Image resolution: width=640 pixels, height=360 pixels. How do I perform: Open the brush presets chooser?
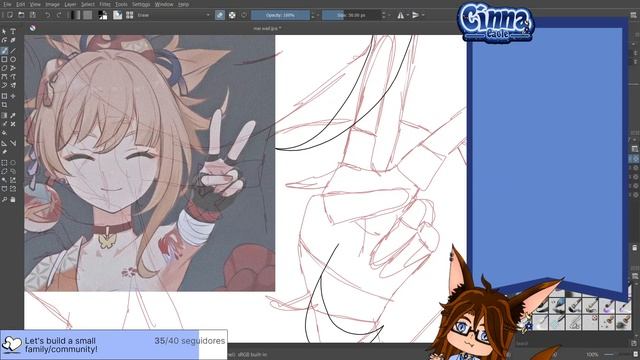coord(129,15)
